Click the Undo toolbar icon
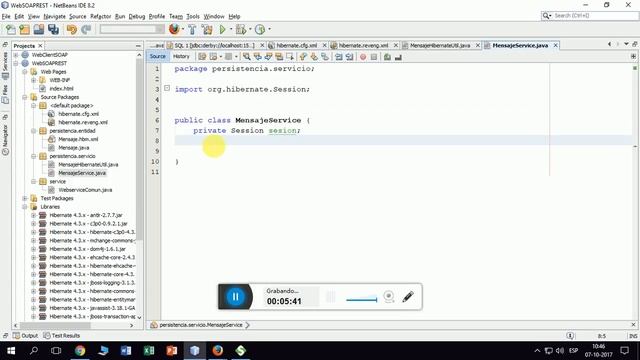640x360 pixels. [72, 29]
